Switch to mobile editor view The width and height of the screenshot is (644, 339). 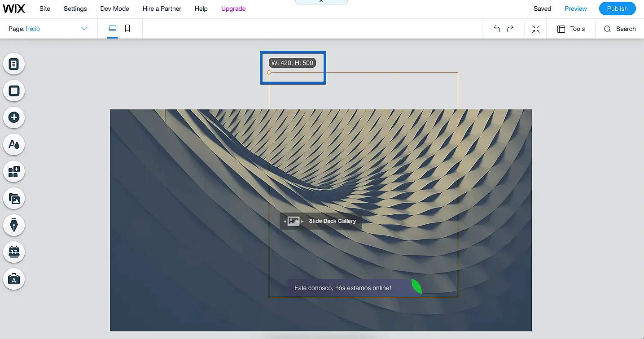(127, 29)
